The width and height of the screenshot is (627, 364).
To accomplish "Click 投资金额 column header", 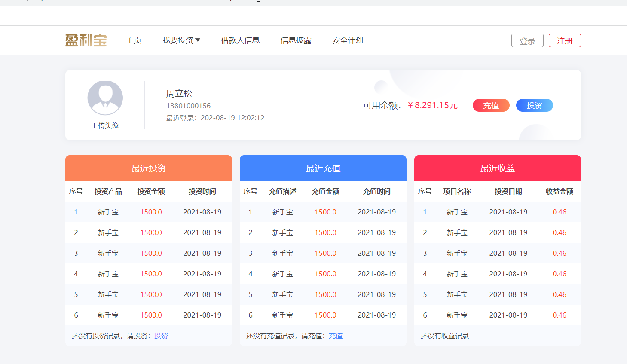I will click(151, 191).
